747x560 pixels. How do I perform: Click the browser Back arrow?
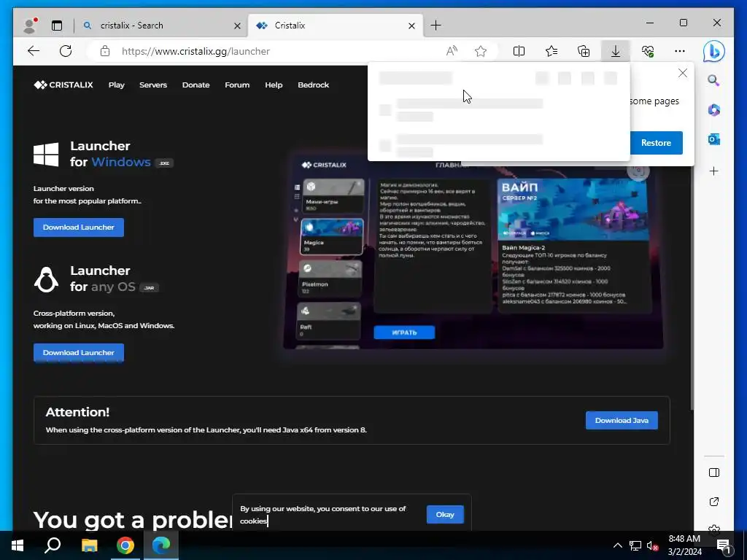34,51
